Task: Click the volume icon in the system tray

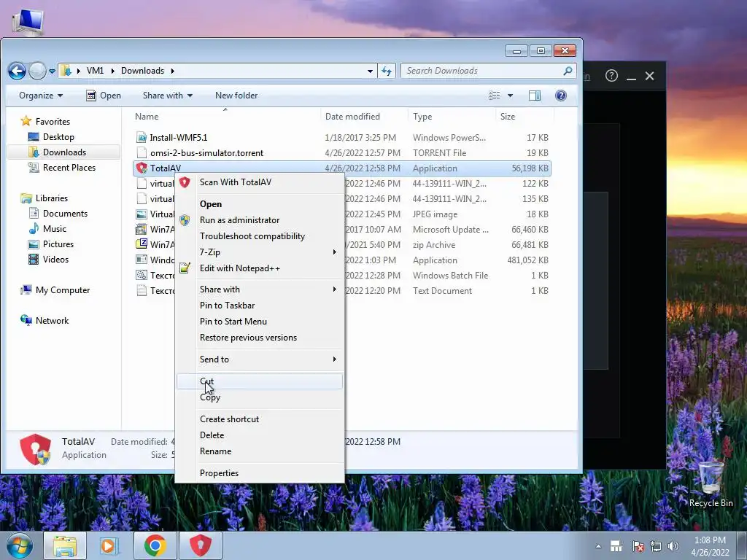Action: 673,546
